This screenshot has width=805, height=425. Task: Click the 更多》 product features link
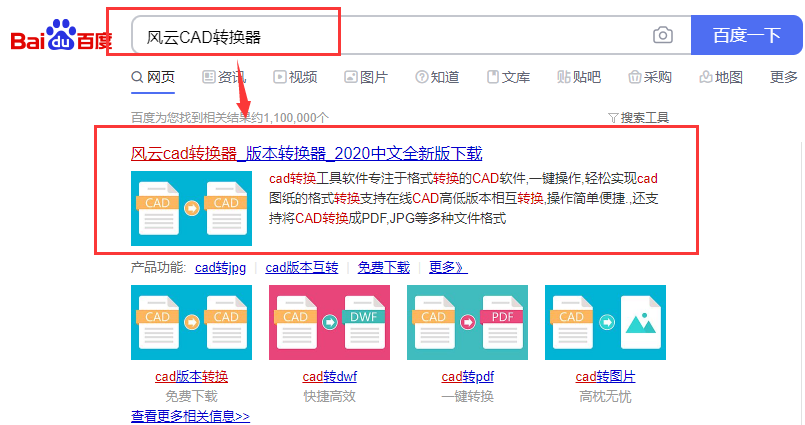tap(448, 267)
